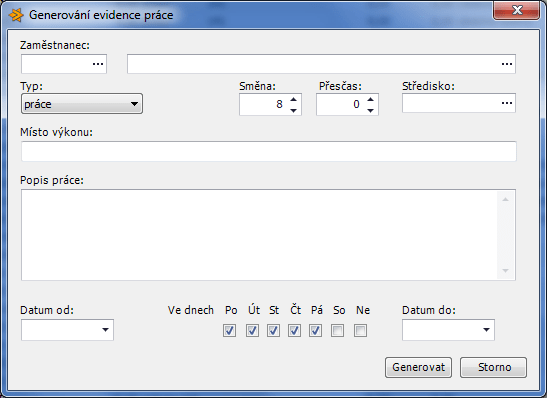547x398 pixels.
Task: Increase Směna value with up arrow
Action: coord(293,99)
